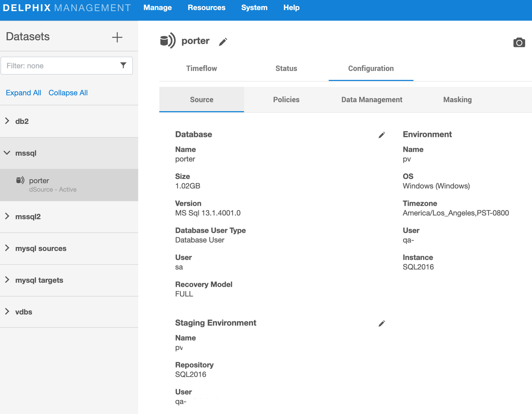
Task: Open the Help menu
Action: click(x=292, y=8)
